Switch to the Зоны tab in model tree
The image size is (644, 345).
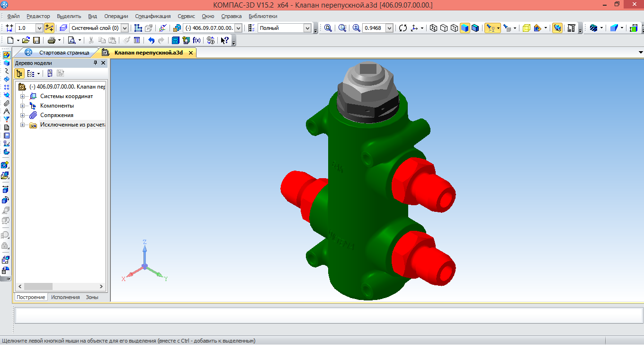click(x=92, y=297)
